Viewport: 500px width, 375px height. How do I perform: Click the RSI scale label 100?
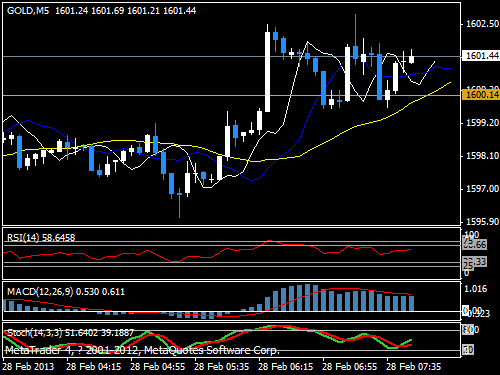pyautogui.click(x=472, y=234)
